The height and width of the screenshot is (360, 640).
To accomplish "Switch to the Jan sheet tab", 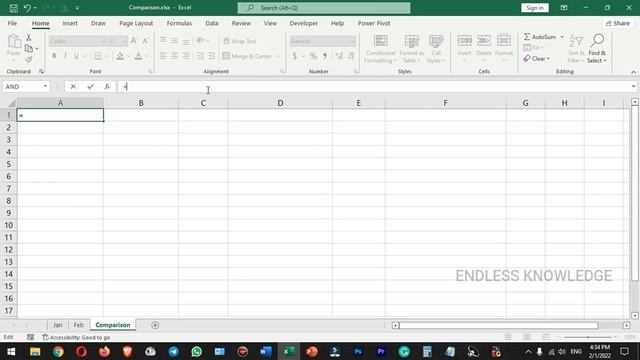I will pos(58,325).
